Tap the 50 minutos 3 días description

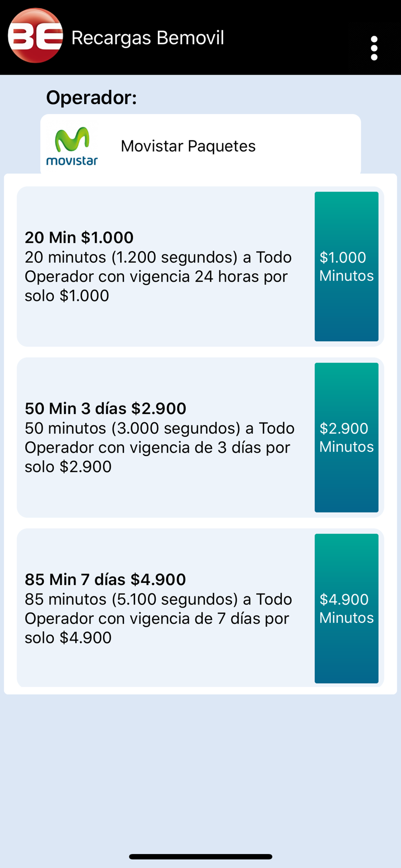tap(159, 447)
